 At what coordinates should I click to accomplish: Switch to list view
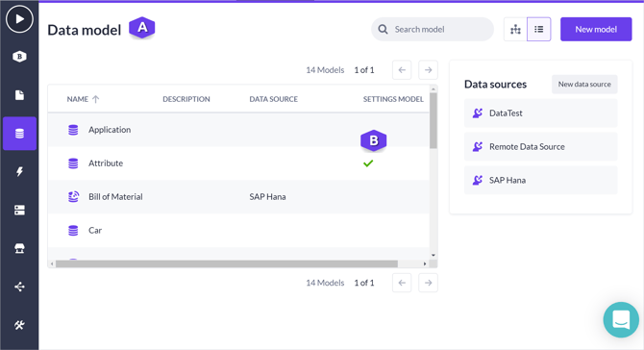pos(539,29)
